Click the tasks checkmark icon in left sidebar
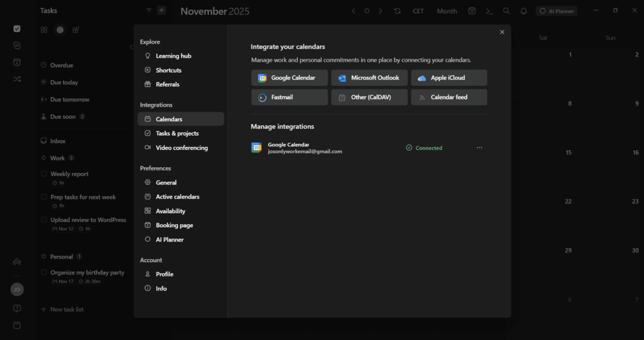The width and height of the screenshot is (644, 340). [17, 28]
